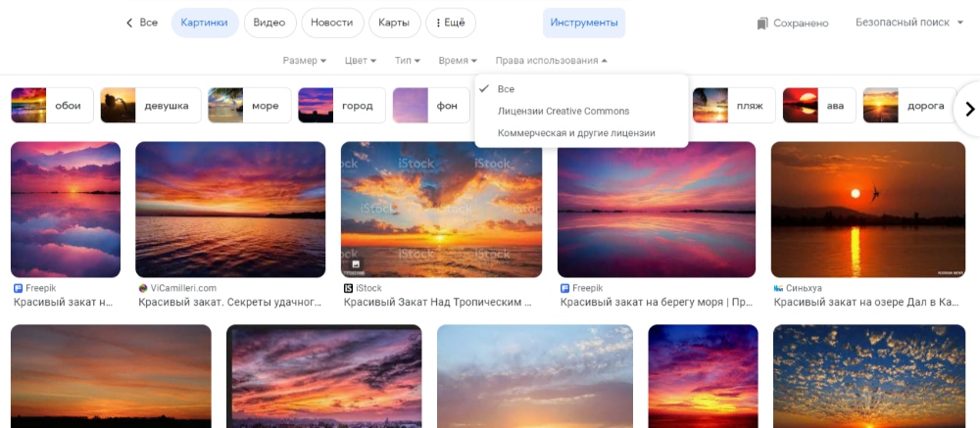
Task: Switch to the Картинки tab
Action: coord(205,24)
